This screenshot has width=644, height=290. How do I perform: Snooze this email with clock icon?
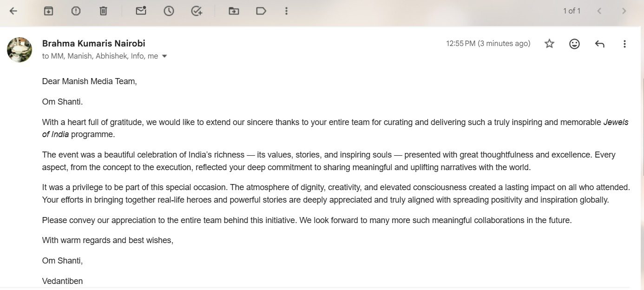[x=169, y=11]
